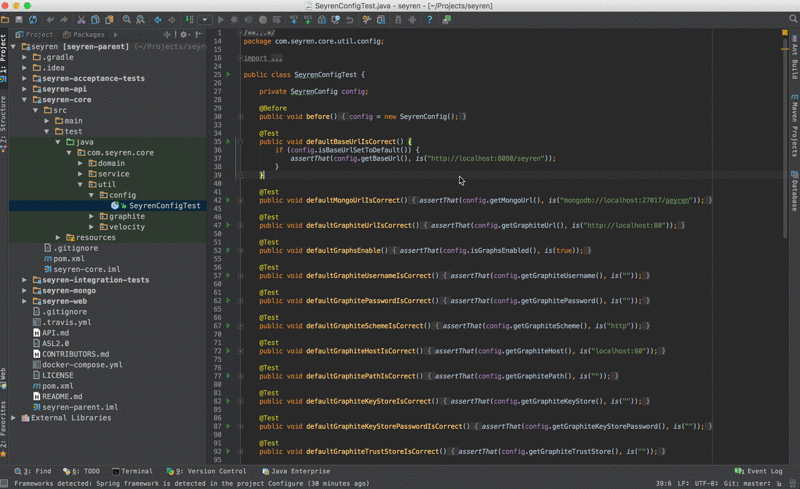Select README.md in project tree

tap(62, 396)
